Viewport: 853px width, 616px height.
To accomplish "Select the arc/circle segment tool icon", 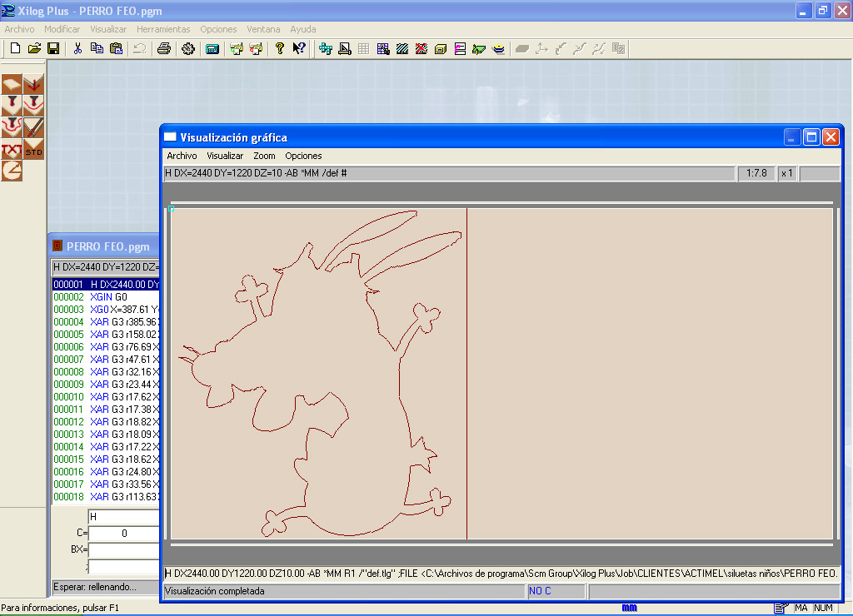I will pos(12,171).
